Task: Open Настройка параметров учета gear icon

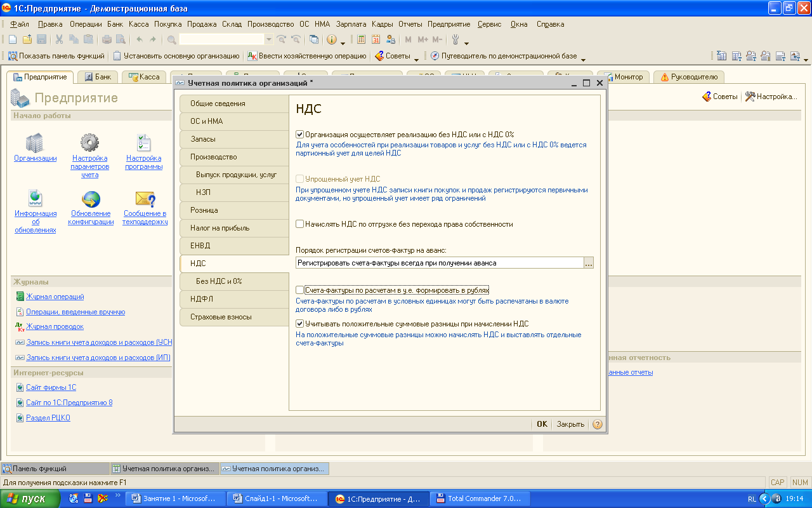Action: (x=89, y=142)
